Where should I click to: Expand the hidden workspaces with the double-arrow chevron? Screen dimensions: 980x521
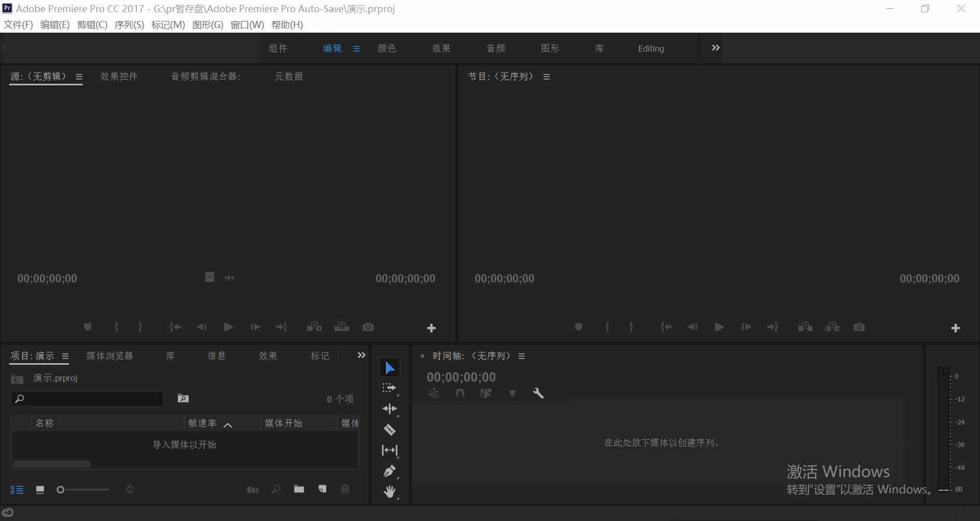pyautogui.click(x=715, y=48)
